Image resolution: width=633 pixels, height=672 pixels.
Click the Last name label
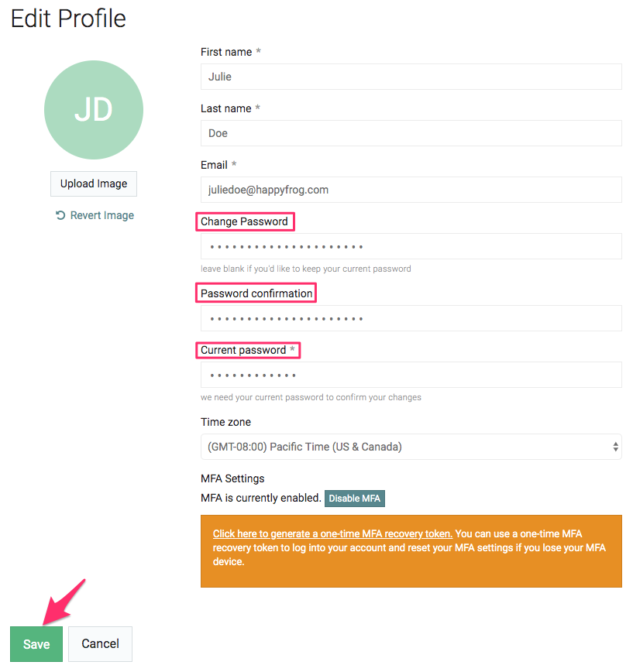[225, 108]
